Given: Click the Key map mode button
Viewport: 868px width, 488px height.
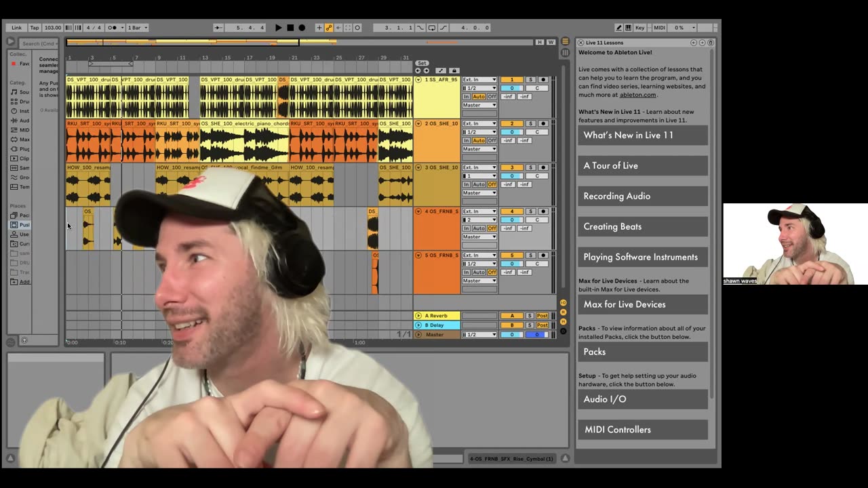Looking at the screenshot, I should click(639, 28).
